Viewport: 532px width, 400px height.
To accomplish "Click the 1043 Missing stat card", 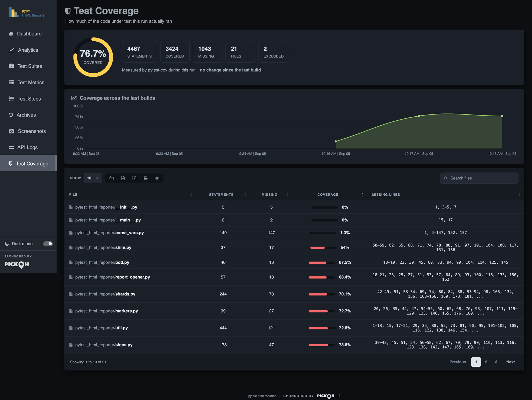I will coord(207,52).
